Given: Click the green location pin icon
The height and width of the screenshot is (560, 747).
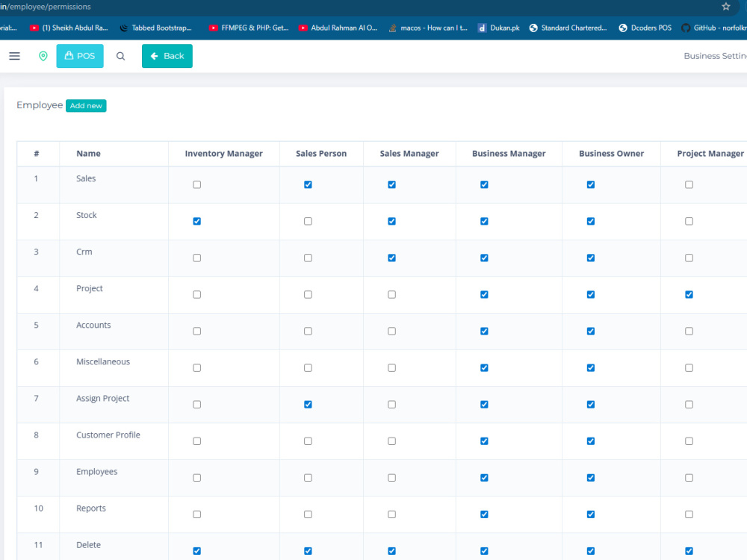Looking at the screenshot, I should (x=43, y=56).
